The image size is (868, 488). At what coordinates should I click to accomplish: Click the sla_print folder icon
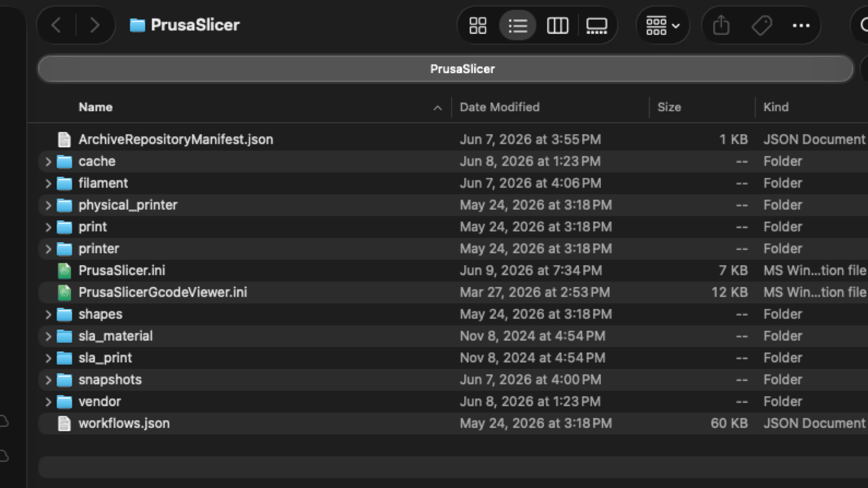(64, 358)
